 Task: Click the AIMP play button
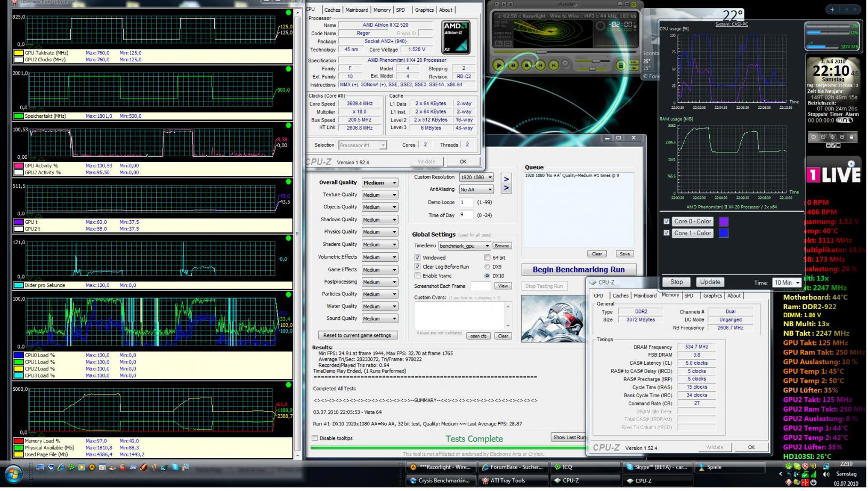[x=499, y=65]
